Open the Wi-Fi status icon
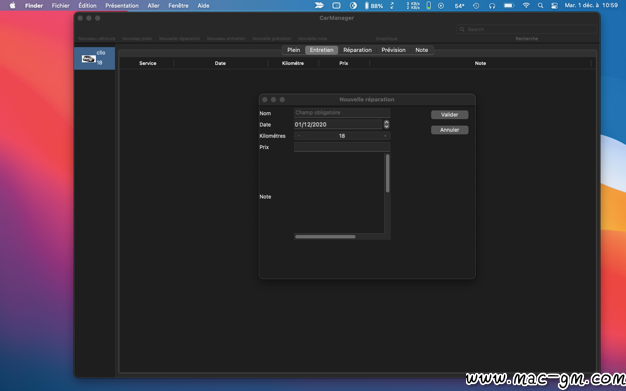Viewport: 626px width, 391px height. pos(526,6)
